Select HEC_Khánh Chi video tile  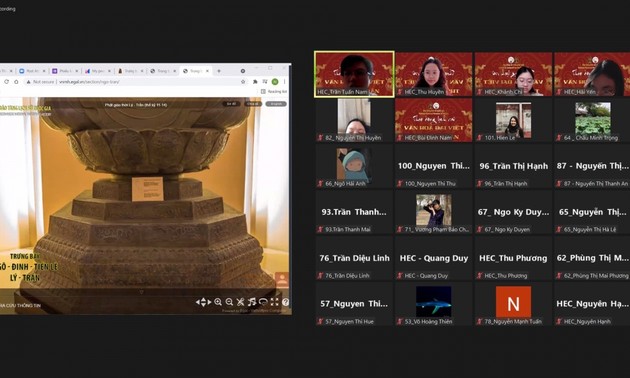click(513, 74)
